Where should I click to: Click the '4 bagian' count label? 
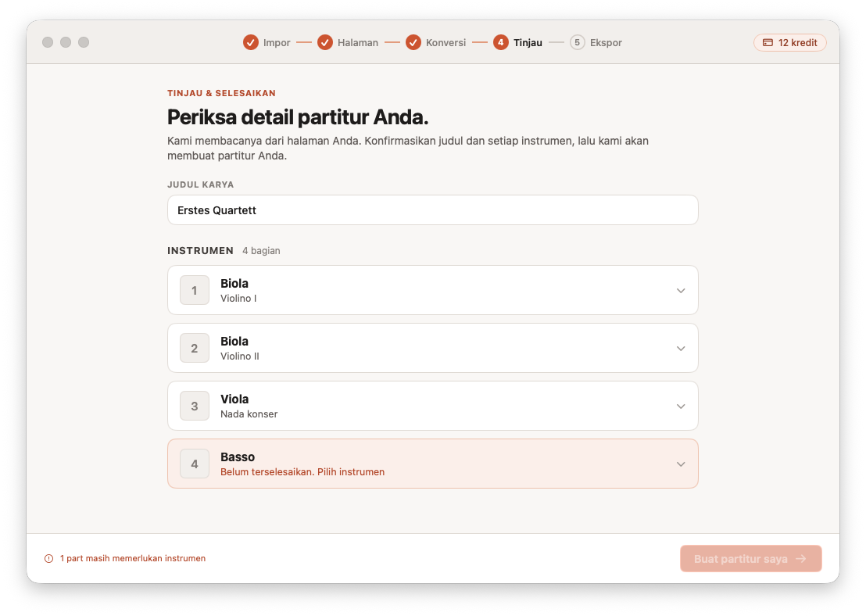(261, 251)
